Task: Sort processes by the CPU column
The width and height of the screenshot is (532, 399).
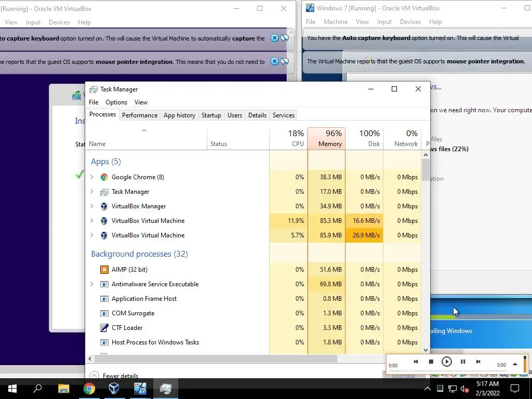Action: (288, 139)
